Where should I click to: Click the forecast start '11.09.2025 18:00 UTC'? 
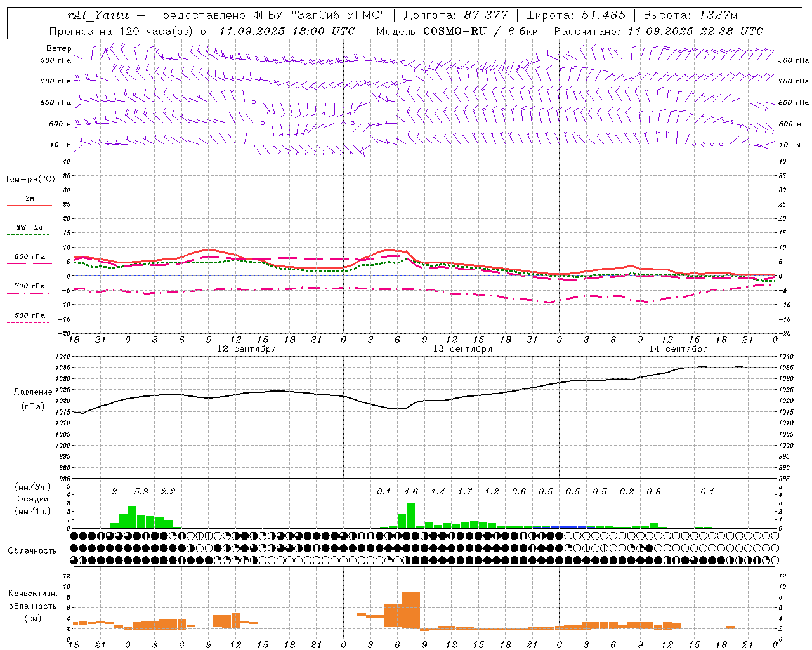pos(286,31)
